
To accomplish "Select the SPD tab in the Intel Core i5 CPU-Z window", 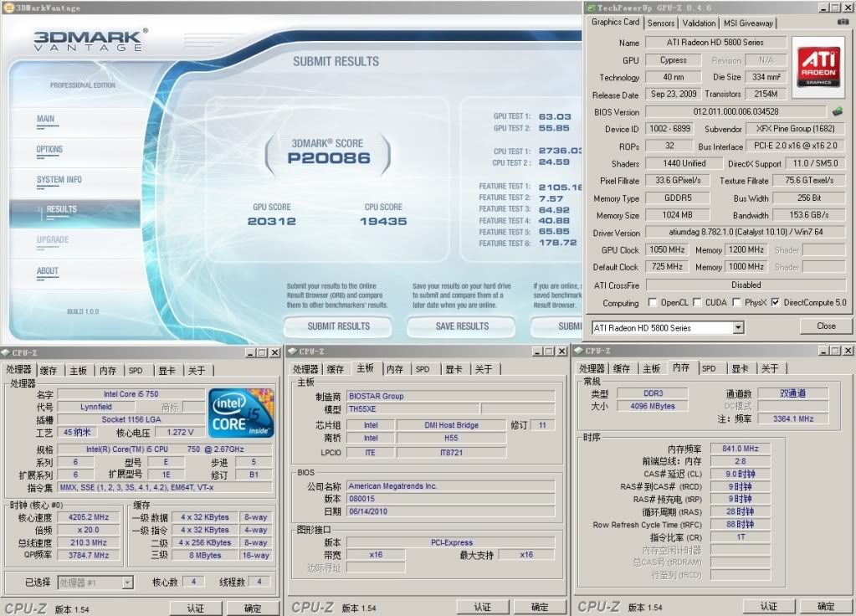I will [x=136, y=371].
